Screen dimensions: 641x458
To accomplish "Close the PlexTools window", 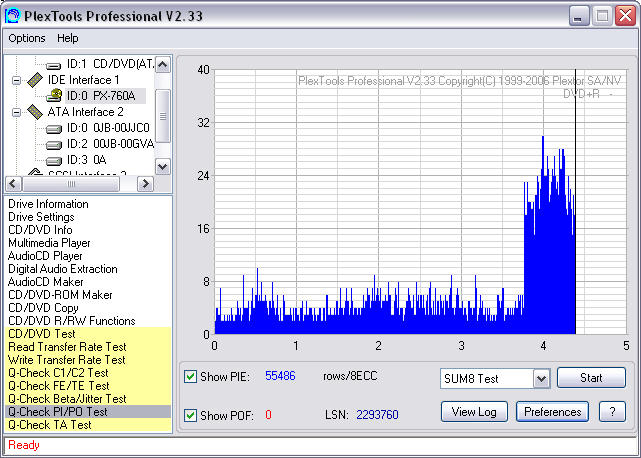I will pos(626,16).
